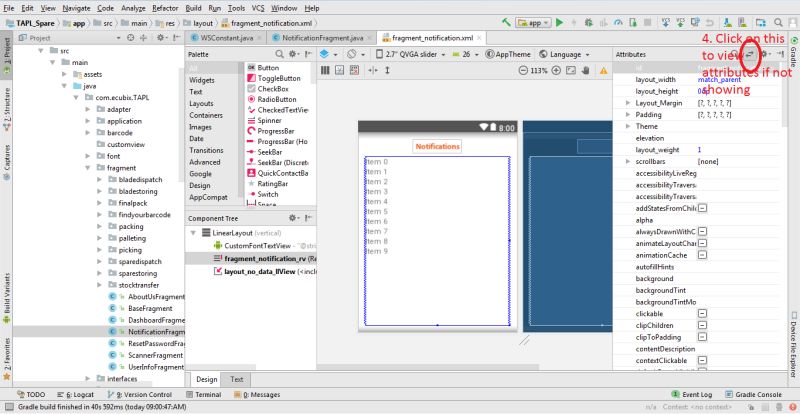The width and height of the screenshot is (800, 414).
Task: Toggle the animationCache checkbox
Action: (x=703, y=255)
